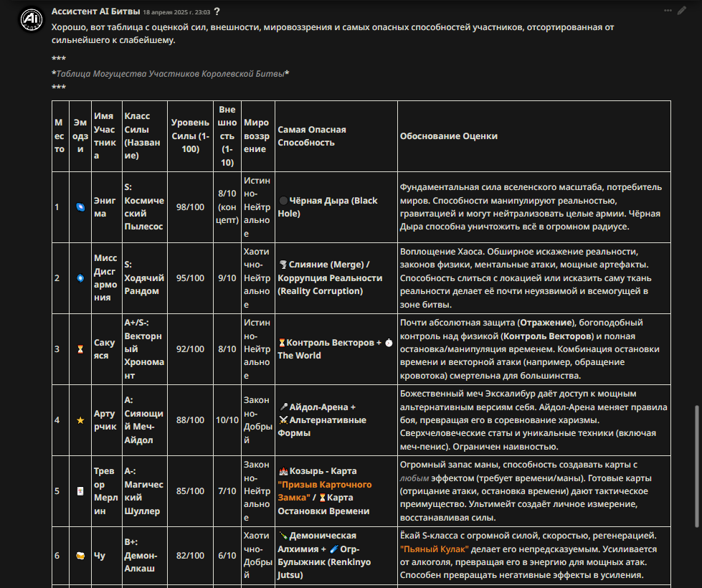Click the header cell Имя Участника

(x=107, y=136)
